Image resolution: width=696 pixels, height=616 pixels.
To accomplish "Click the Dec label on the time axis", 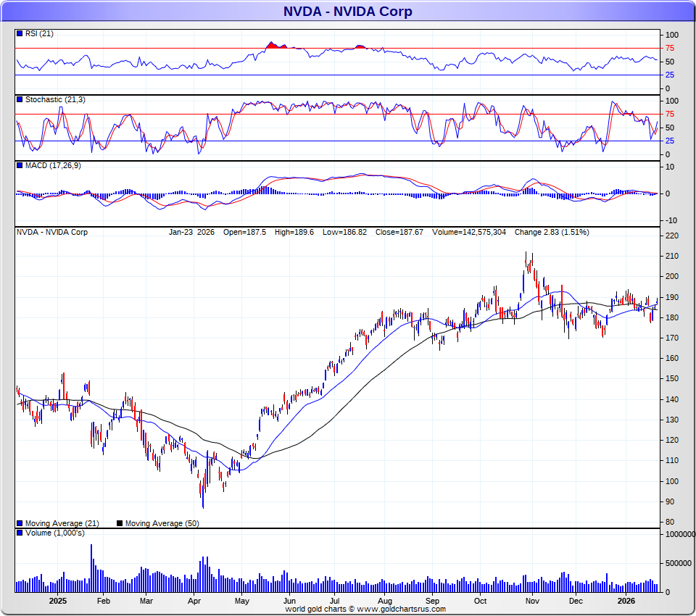I will [576, 601].
